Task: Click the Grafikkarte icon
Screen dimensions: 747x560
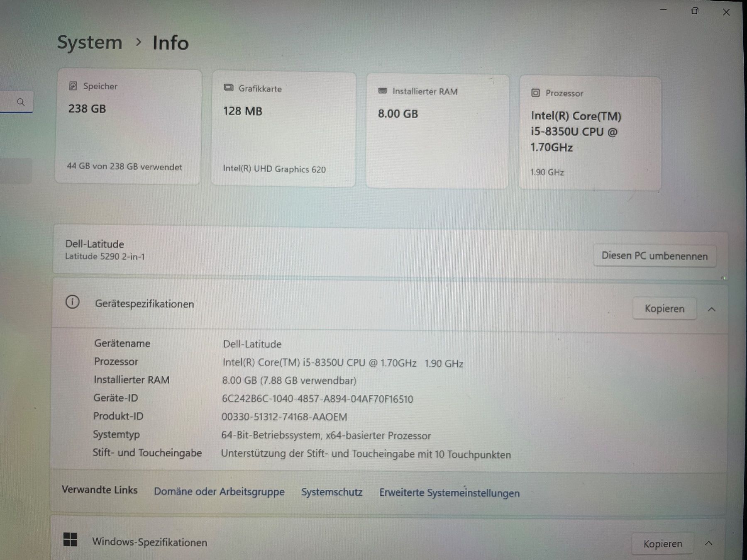Action: click(228, 88)
